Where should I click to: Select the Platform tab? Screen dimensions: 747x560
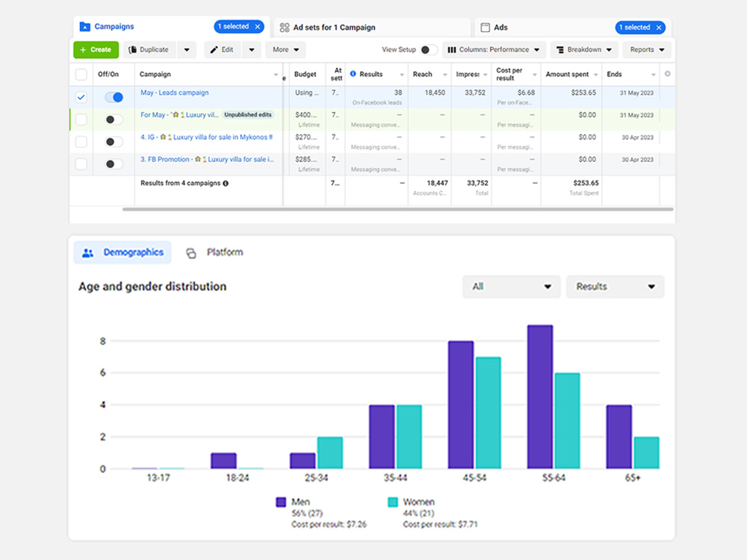tap(214, 252)
